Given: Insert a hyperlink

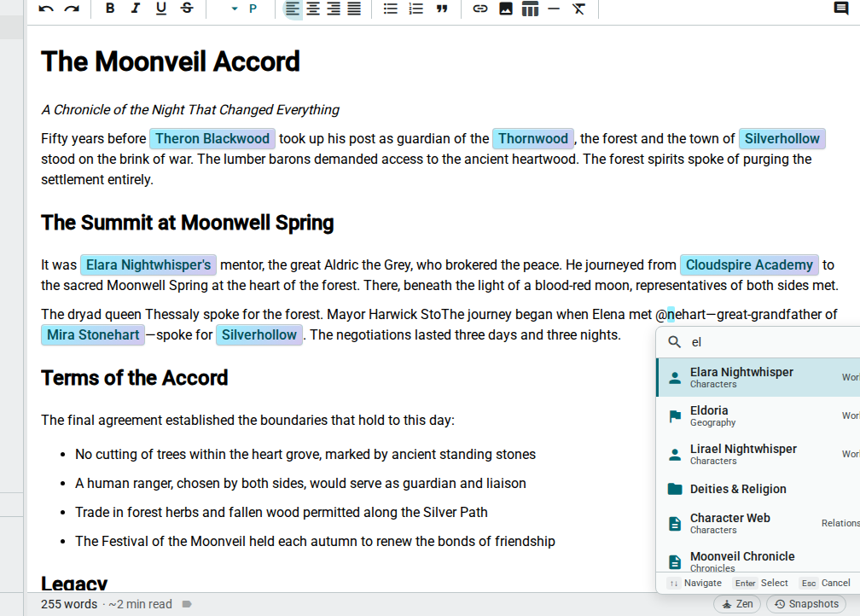Looking at the screenshot, I should click(479, 9).
